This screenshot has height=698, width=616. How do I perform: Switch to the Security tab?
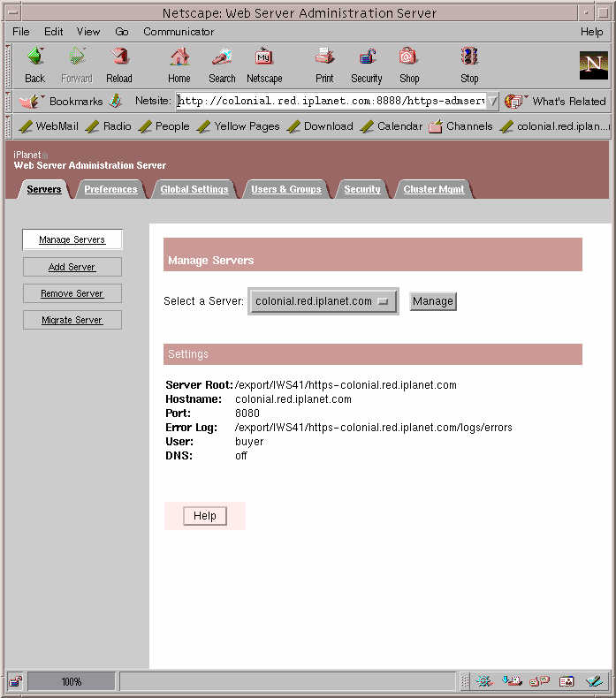pos(362,189)
